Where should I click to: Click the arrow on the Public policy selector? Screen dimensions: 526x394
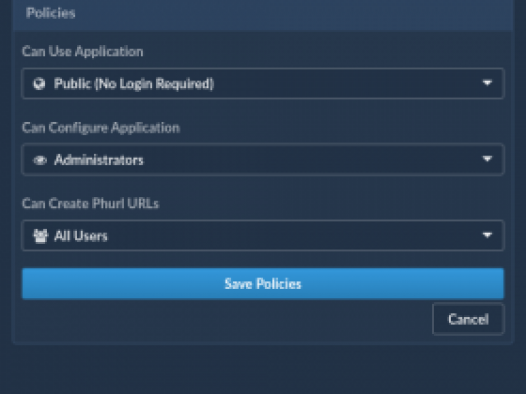[487, 83]
